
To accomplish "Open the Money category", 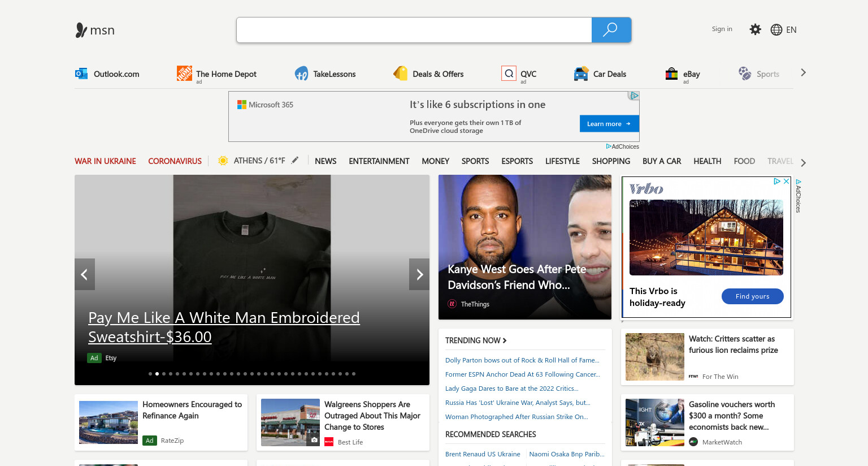I will click(x=436, y=161).
